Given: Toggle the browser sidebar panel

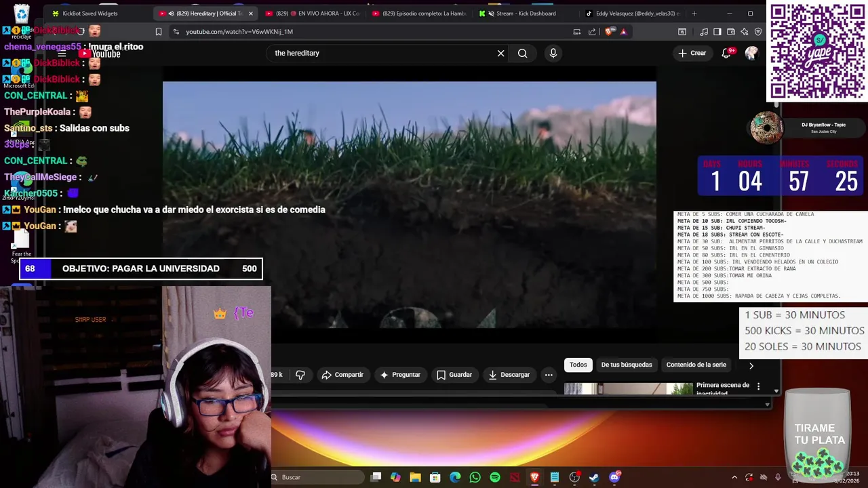Looking at the screenshot, I should [x=717, y=31].
